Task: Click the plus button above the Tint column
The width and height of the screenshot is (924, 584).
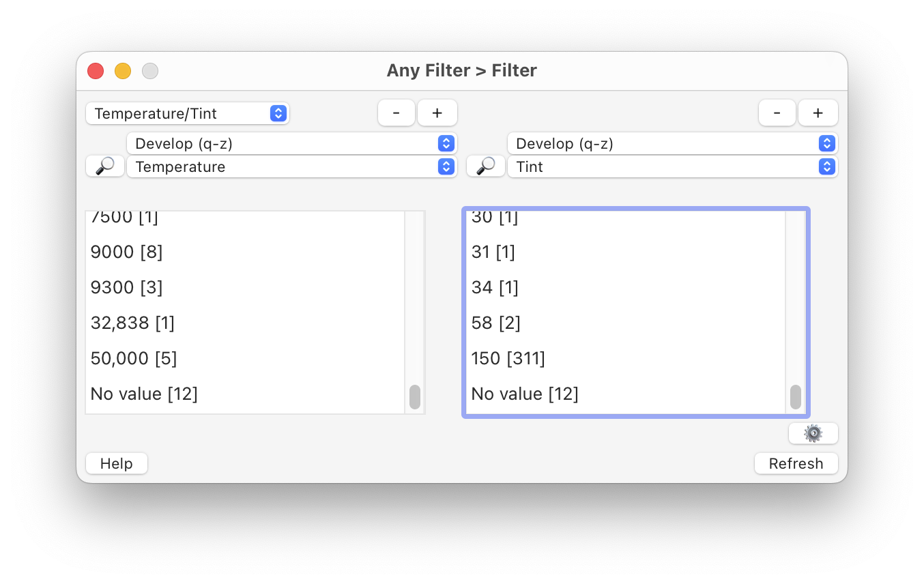Action: 818,113
